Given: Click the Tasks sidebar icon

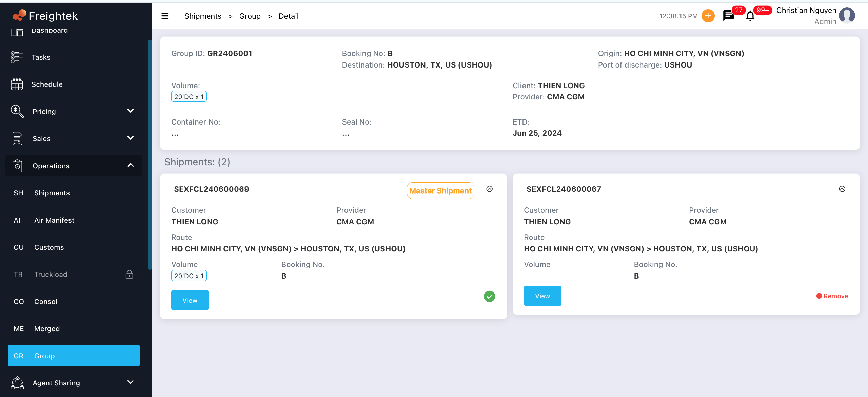Looking at the screenshot, I should [17, 57].
